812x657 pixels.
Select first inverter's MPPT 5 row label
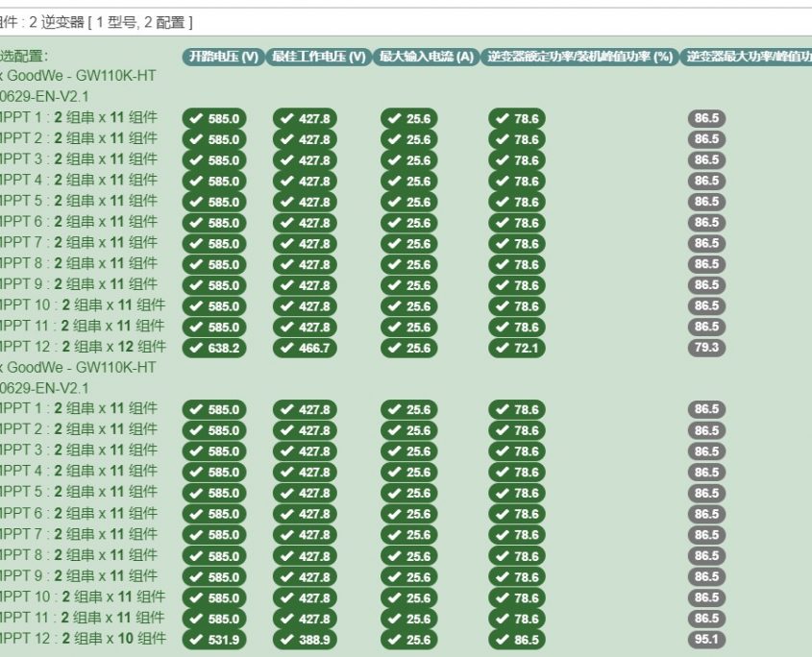point(79,201)
